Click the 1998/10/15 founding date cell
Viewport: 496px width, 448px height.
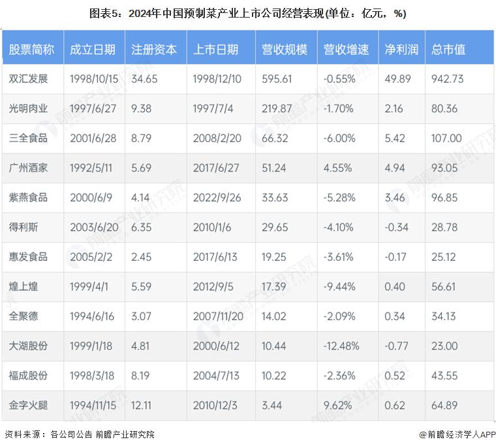(94, 79)
